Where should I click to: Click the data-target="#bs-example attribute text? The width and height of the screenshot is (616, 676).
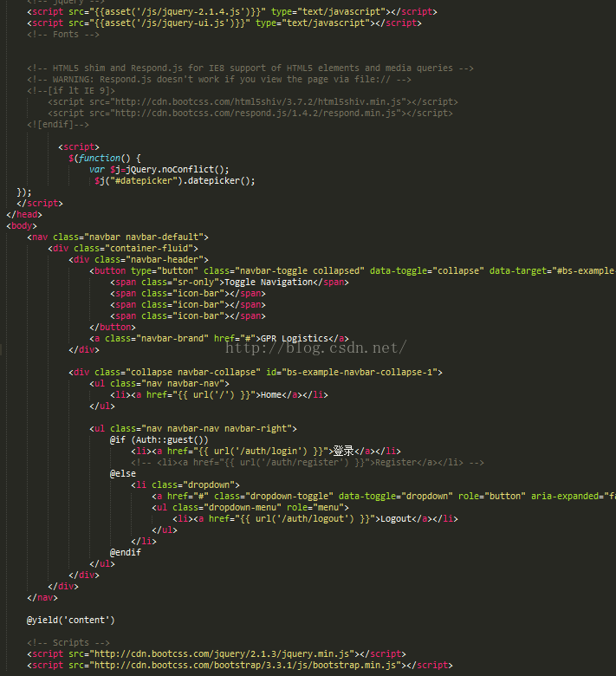[553, 270]
